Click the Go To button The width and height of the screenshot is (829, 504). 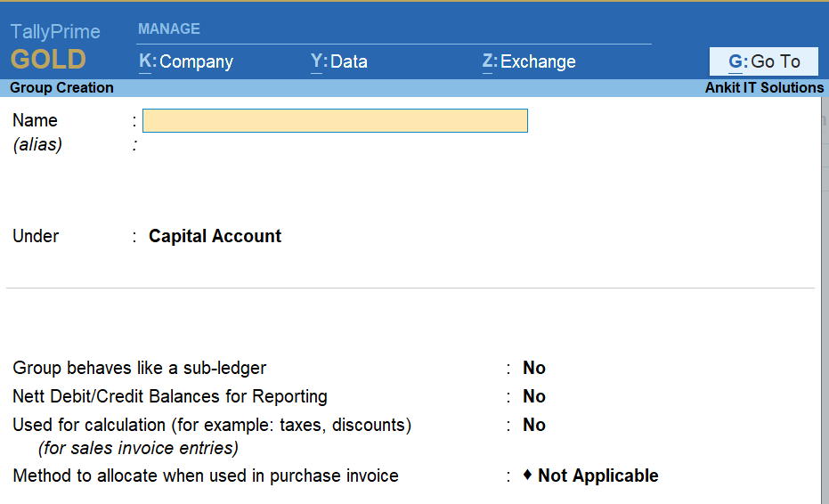764,61
